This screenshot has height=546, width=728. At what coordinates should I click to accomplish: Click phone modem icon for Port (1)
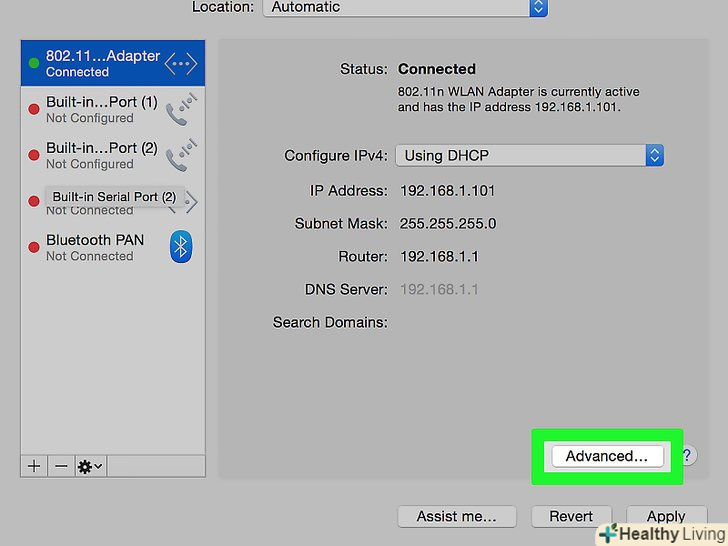coord(182,110)
